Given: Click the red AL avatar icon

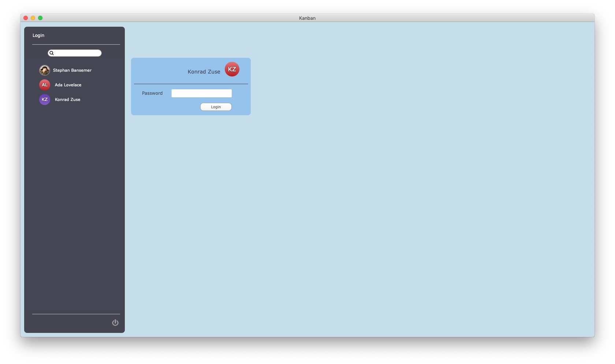Looking at the screenshot, I should pos(45,85).
